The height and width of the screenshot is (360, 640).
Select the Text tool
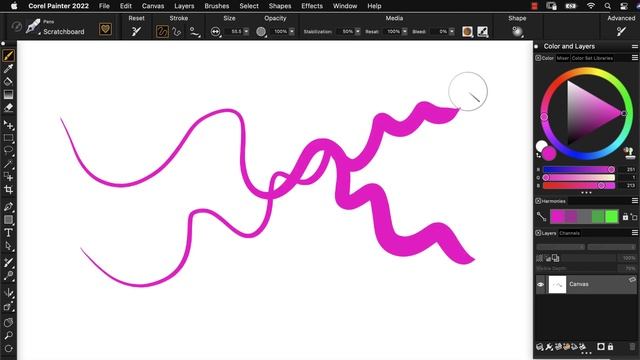(x=8, y=233)
